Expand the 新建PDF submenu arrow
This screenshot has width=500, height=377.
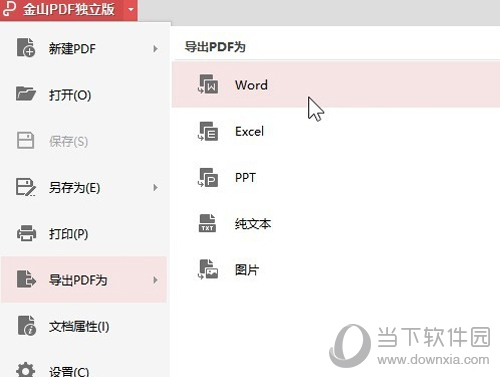(x=155, y=49)
